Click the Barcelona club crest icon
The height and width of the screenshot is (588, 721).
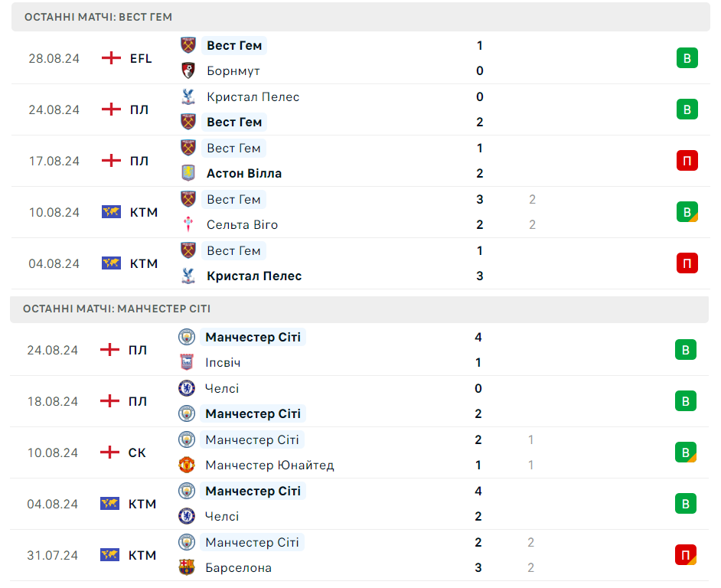pyautogui.click(x=187, y=567)
